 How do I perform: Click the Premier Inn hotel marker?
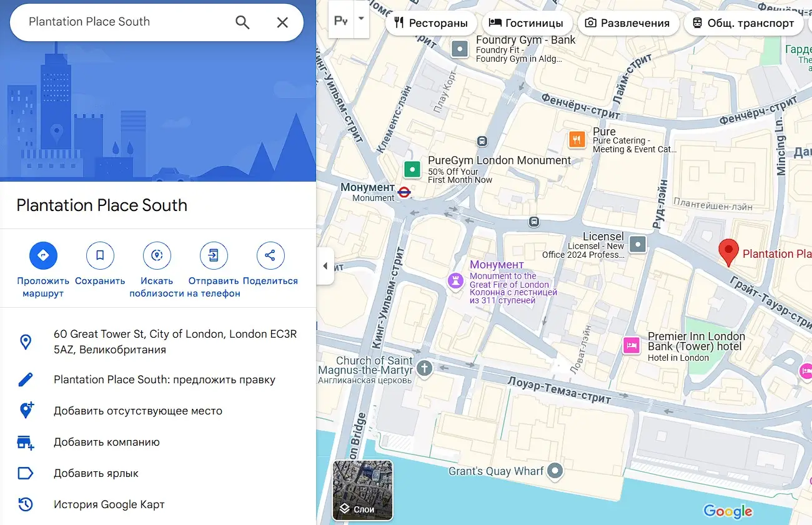point(631,345)
